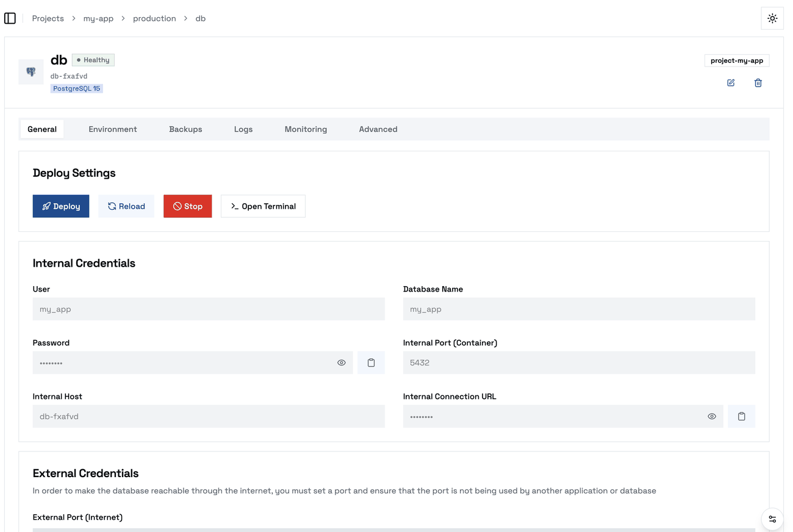Toggle the sidebar panel icon
The height and width of the screenshot is (532, 793).
point(10,18)
